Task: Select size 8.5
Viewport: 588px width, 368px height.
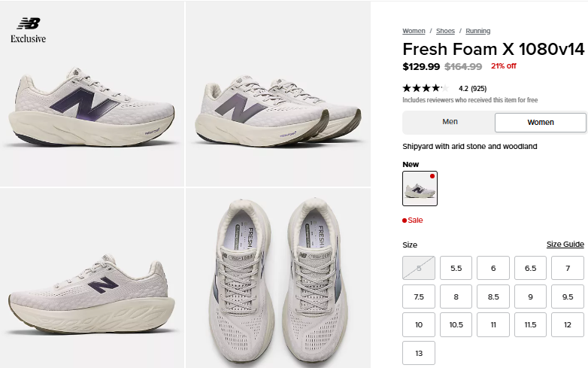Action: [x=493, y=297]
